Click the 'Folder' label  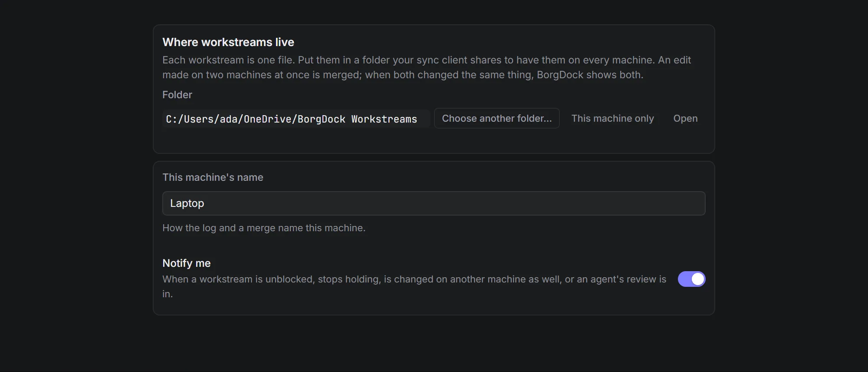click(x=177, y=95)
